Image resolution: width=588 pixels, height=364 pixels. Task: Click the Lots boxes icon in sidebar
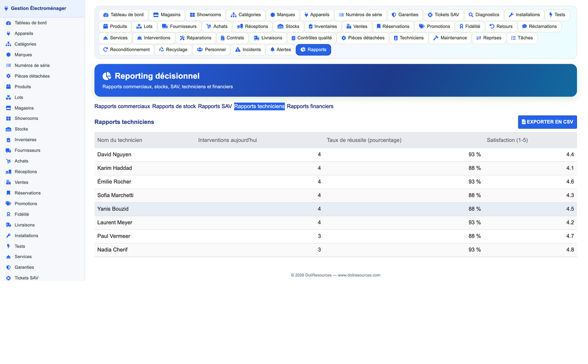pyautogui.click(x=8, y=97)
